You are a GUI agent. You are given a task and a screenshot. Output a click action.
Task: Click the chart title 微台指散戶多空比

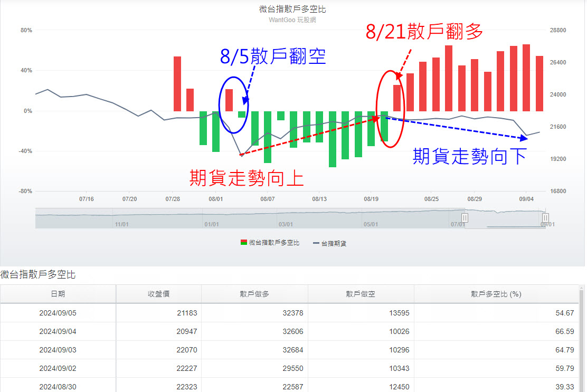point(293,9)
